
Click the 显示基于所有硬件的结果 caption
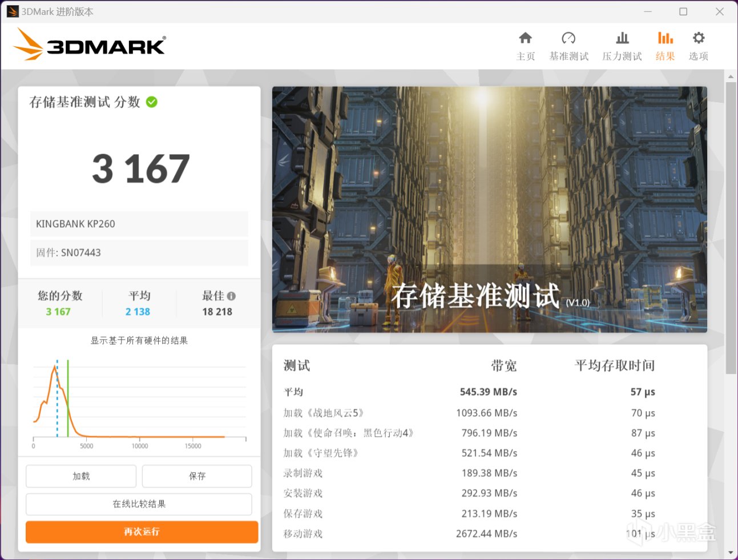(x=139, y=341)
